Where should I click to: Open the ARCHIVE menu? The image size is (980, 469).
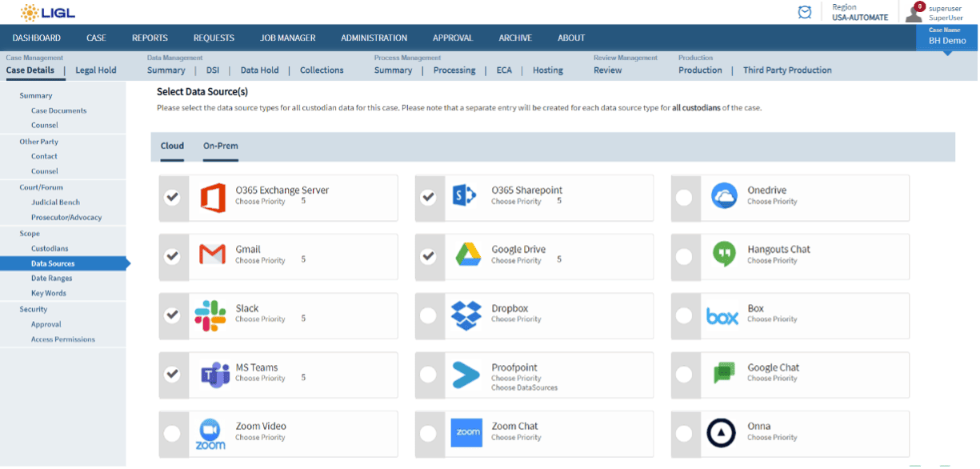pos(515,38)
